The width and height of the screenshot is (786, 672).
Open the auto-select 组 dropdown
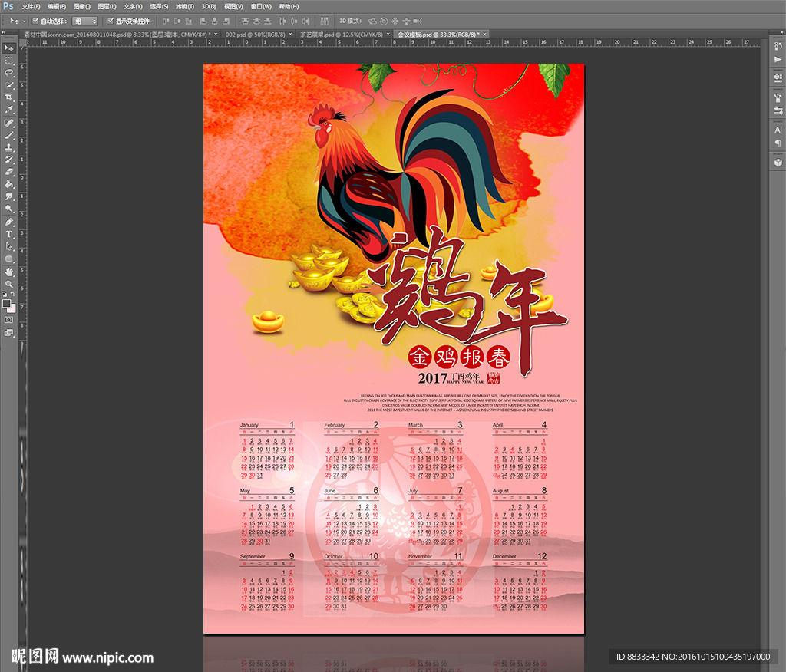(84, 21)
